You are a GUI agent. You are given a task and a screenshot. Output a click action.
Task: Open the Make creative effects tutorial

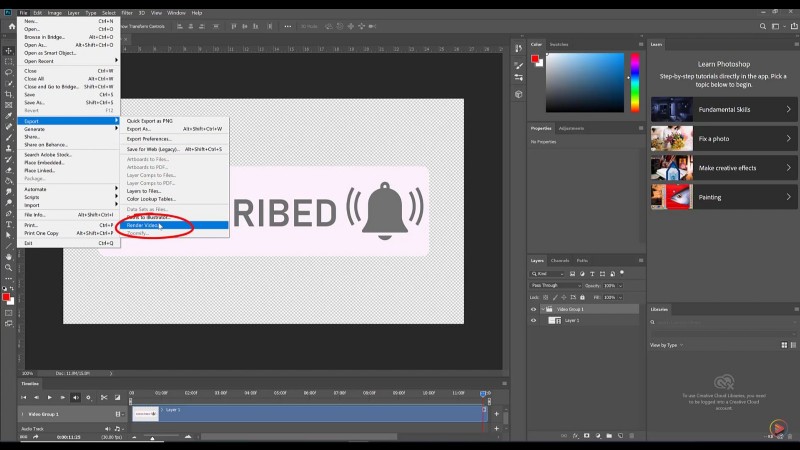point(723,168)
